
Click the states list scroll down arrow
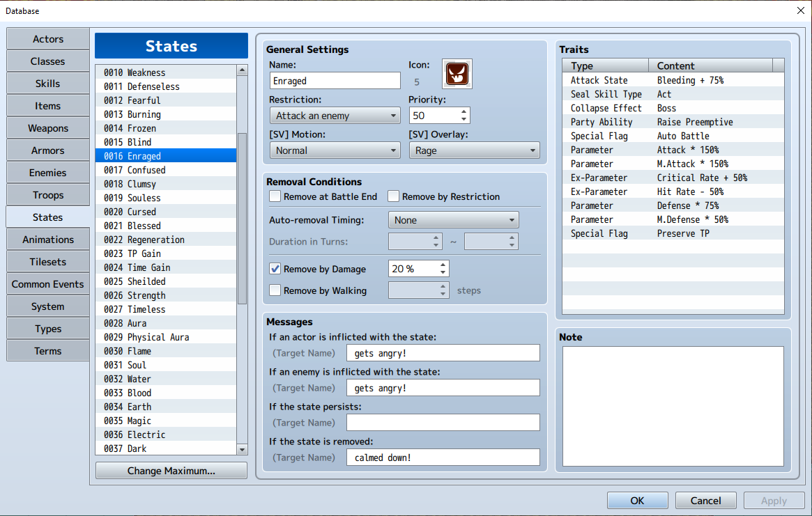[242, 449]
